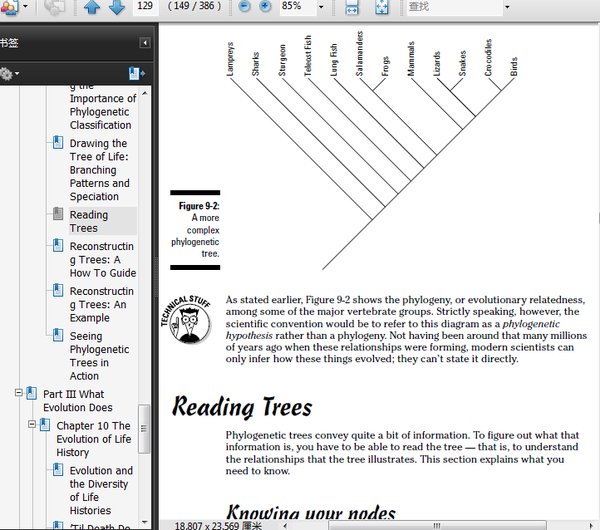Click the 'Mammals' label on the tree

[411, 59]
